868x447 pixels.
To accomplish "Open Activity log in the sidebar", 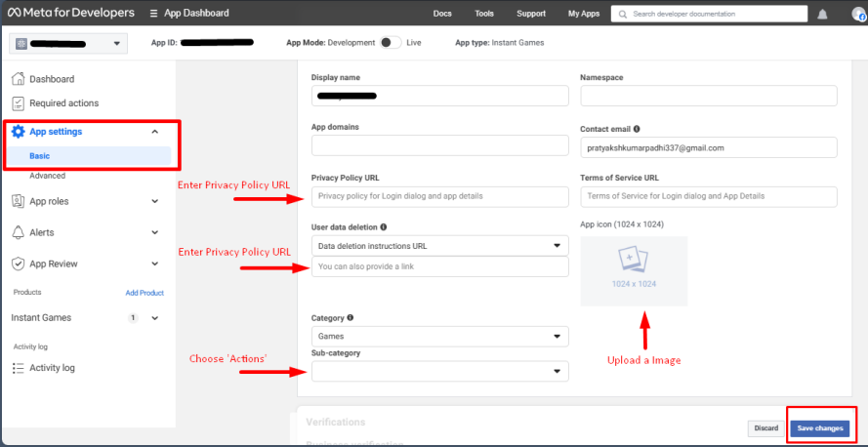I will (52, 368).
